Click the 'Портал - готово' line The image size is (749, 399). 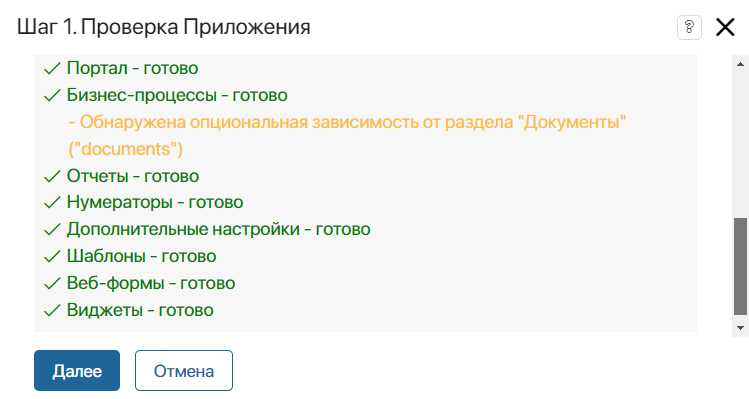pyautogui.click(x=132, y=68)
